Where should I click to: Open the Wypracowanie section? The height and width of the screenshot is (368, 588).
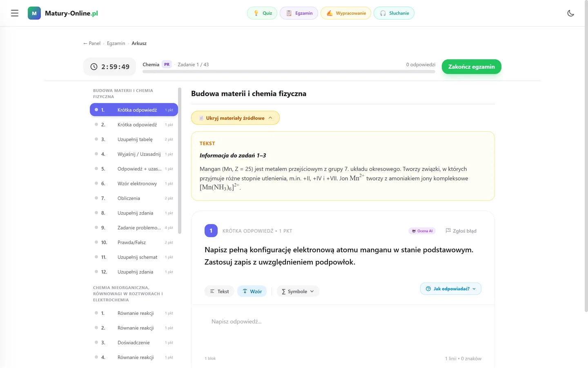[x=346, y=13]
